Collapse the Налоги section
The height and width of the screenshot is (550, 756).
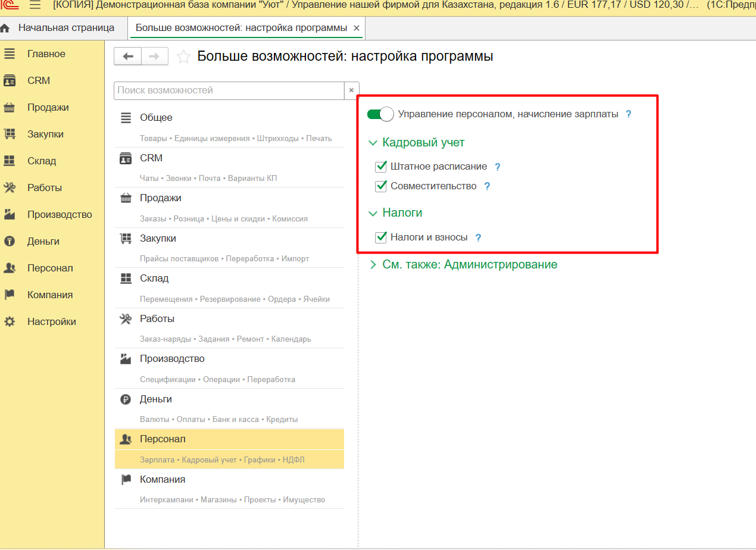(x=373, y=213)
